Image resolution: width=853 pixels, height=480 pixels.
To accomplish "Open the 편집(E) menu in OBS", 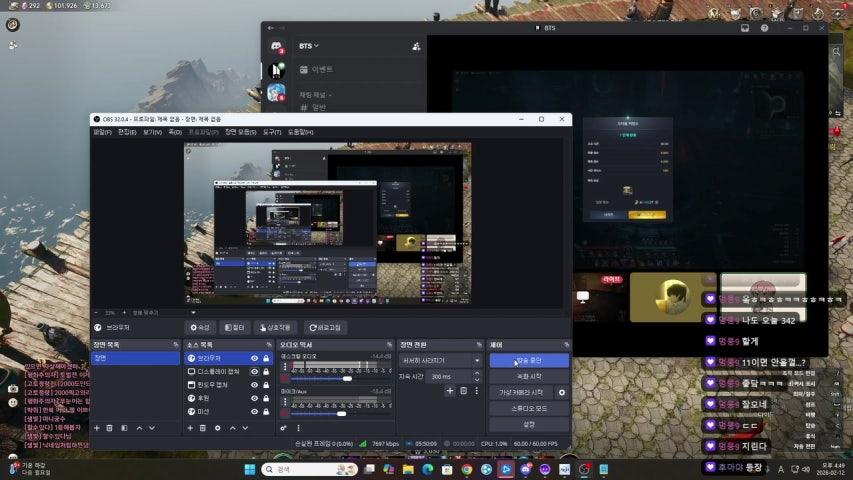I will coord(127,132).
